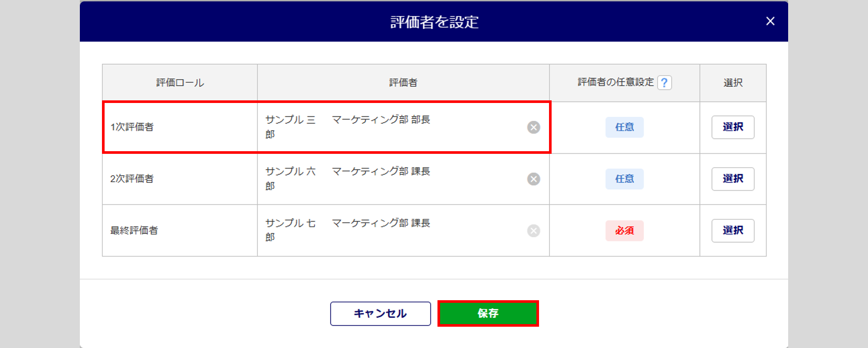
Task: Click 選択 button for 1次評価者
Action: (x=733, y=127)
